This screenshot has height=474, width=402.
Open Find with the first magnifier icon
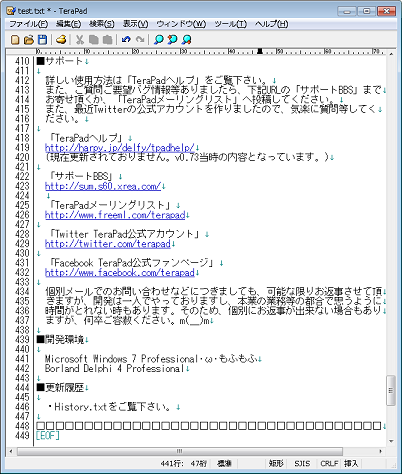click(158, 40)
